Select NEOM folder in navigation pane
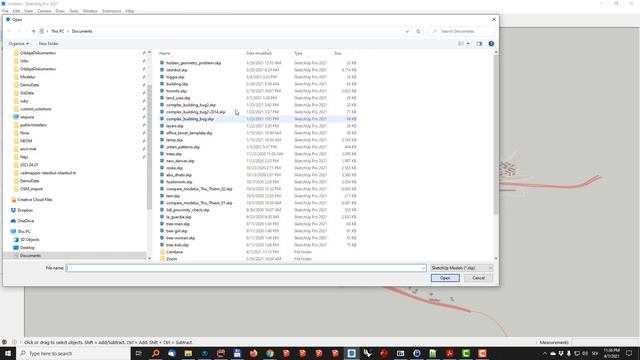 coord(26,141)
